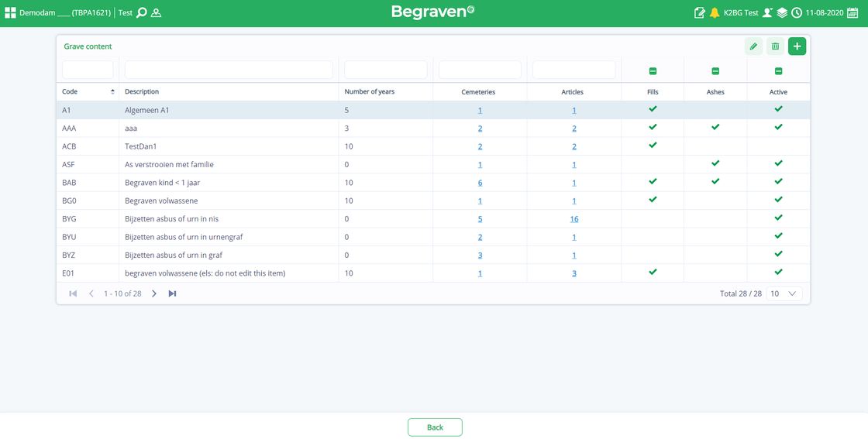The image size is (868, 439).
Task: Toggle the Ashes filter checkbox
Action: [x=715, y=70]
